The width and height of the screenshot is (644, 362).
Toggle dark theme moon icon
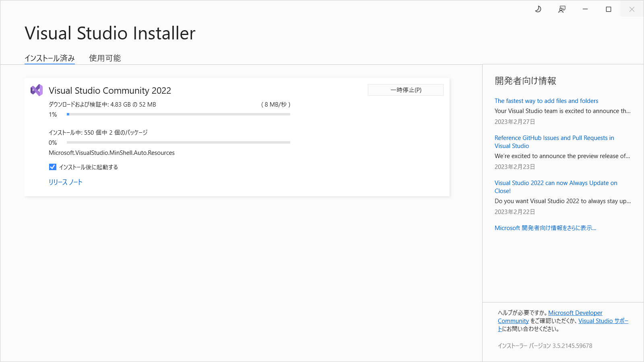coord(538,9)
